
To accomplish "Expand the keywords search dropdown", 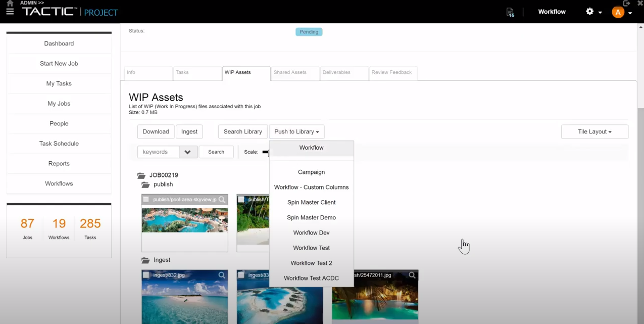I will 187,152.
